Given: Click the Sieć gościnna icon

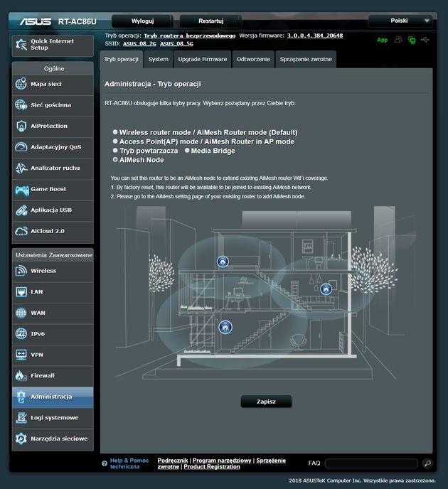Looking at the screenshot, I should point(21,104).
